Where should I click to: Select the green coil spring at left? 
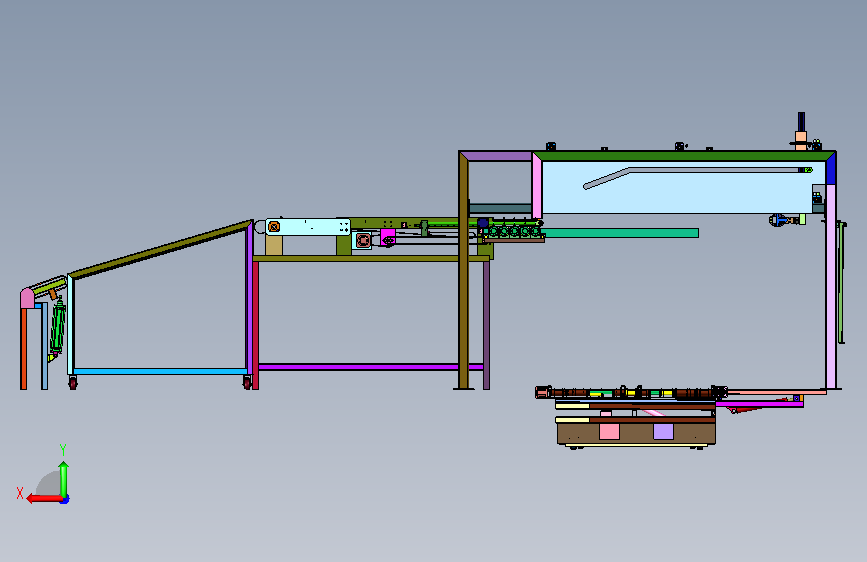[58, 326]
